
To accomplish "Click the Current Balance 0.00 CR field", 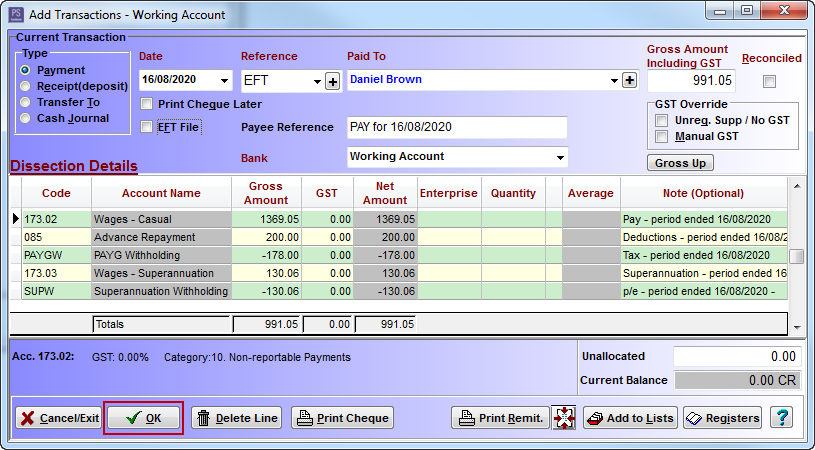I will tap(737, 380).
